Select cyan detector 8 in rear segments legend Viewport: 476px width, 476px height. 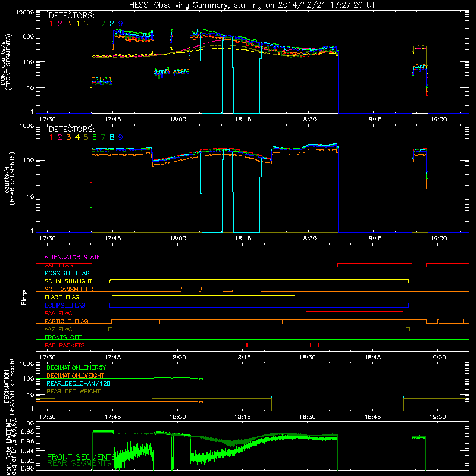(x=112, y=137)
